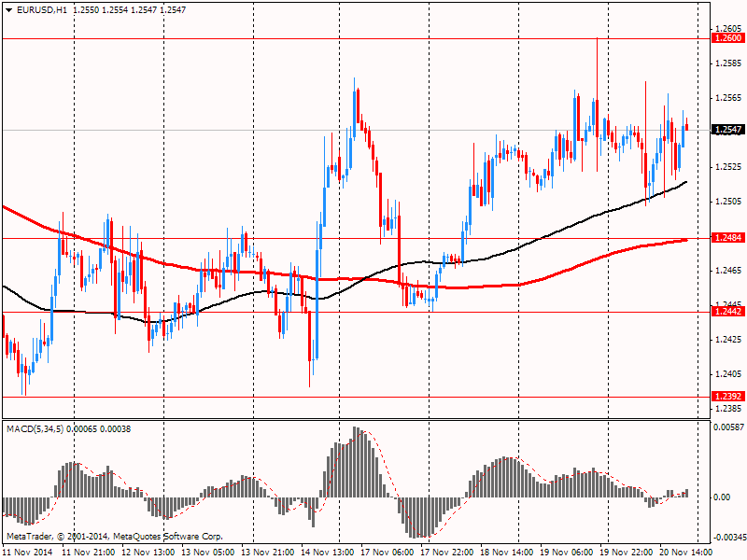Image resolution: width=747 pixels, height=560 pixels.
Task: Click the 1.2465 price scale value
Action: [729, 271]
